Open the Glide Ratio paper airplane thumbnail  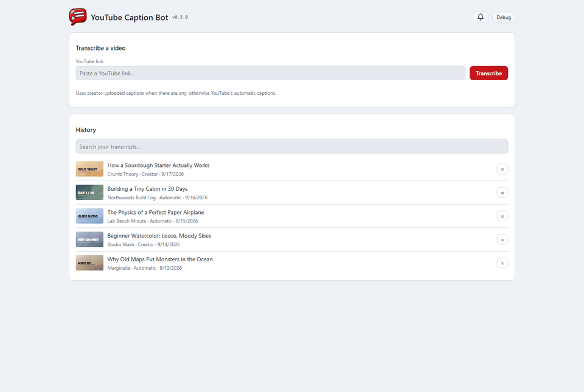tap(90, 216)
